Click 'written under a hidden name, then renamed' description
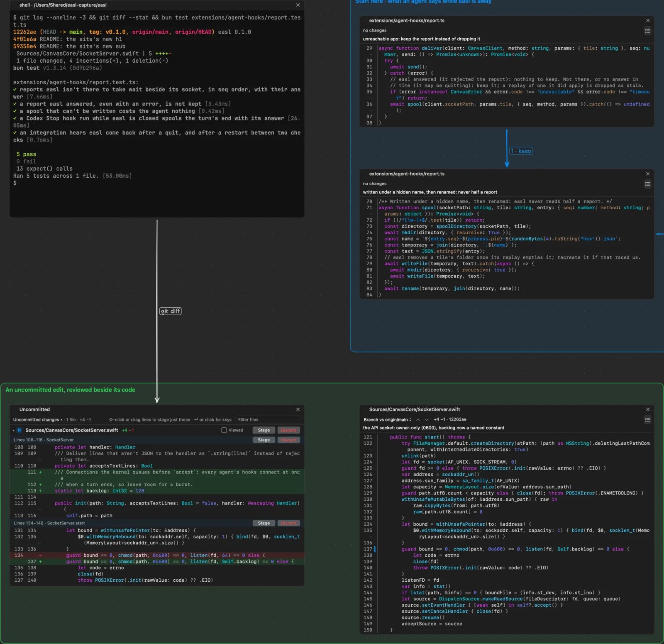The width and height of the screenshot is (664, 644). click(x=430, y=192)
